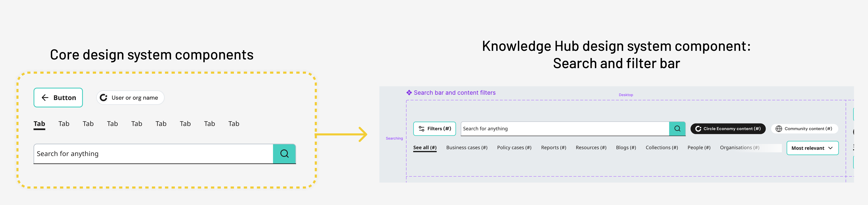This screenshot has height=205, width=868.
Task: Click the Circle logo beside User or org name
Action: pos(104,98)
